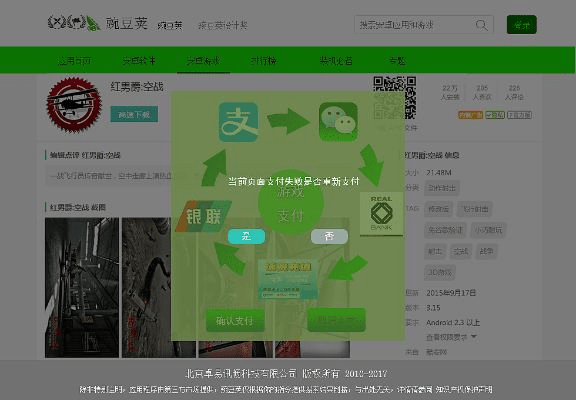Open the 专题 nav tab
Viewport: 576px width, 400px height.
coord(397,61)
